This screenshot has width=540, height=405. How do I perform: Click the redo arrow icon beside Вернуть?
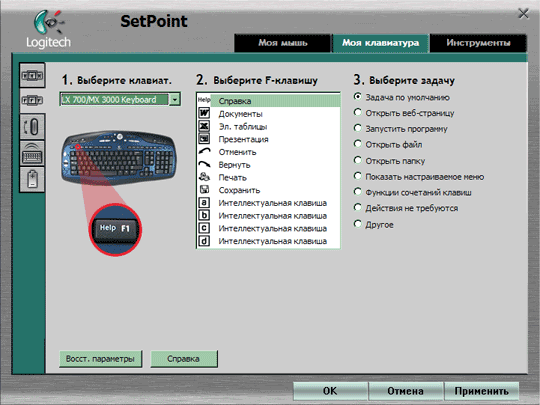(x=204, y=164)
